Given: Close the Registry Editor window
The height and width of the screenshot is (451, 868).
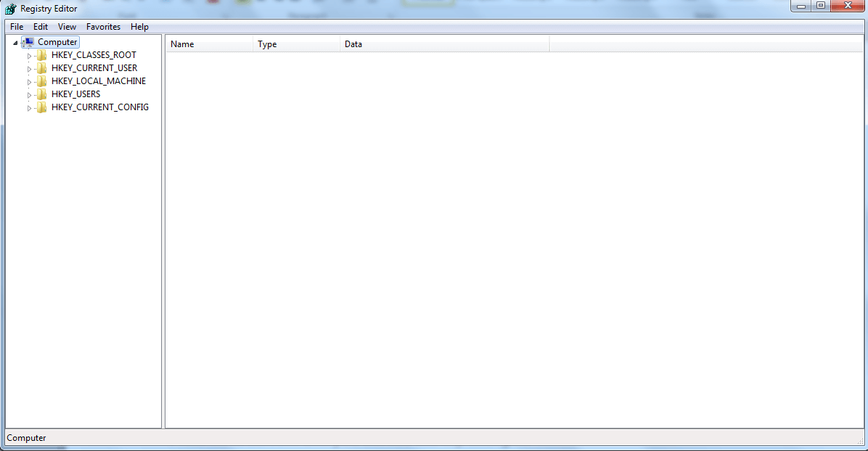Looking at the screenshot, I should 848,6.
